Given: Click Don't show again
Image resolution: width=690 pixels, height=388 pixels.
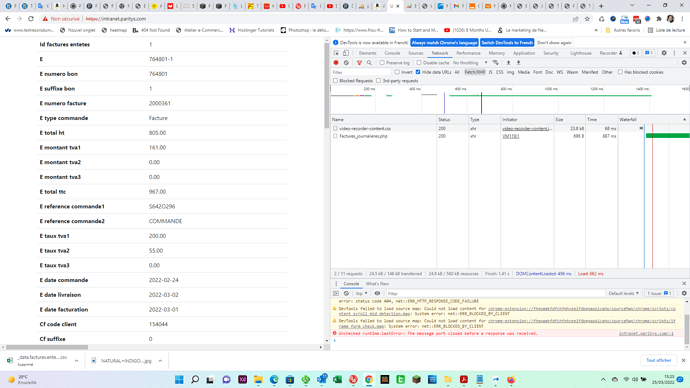Looking at the screenshot, I should pos(554,43).
